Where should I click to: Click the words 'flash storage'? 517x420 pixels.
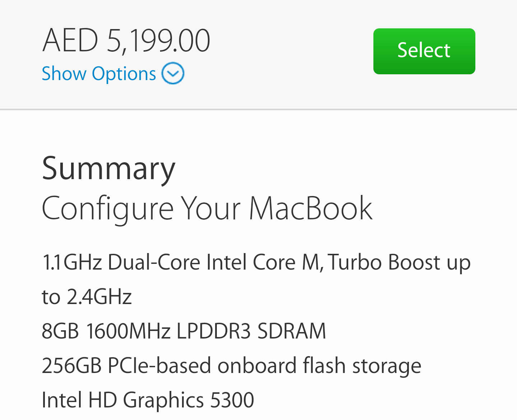tap(362, 366)
